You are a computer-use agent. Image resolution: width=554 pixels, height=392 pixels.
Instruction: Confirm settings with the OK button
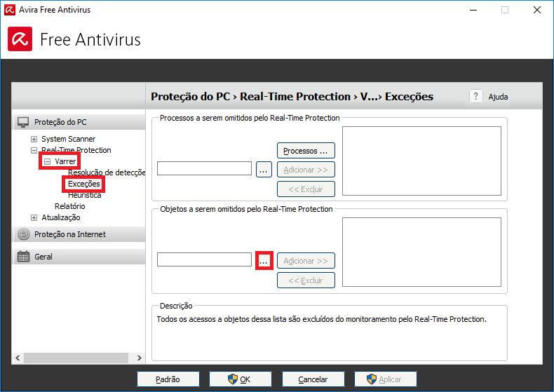[x=240, y=379]
